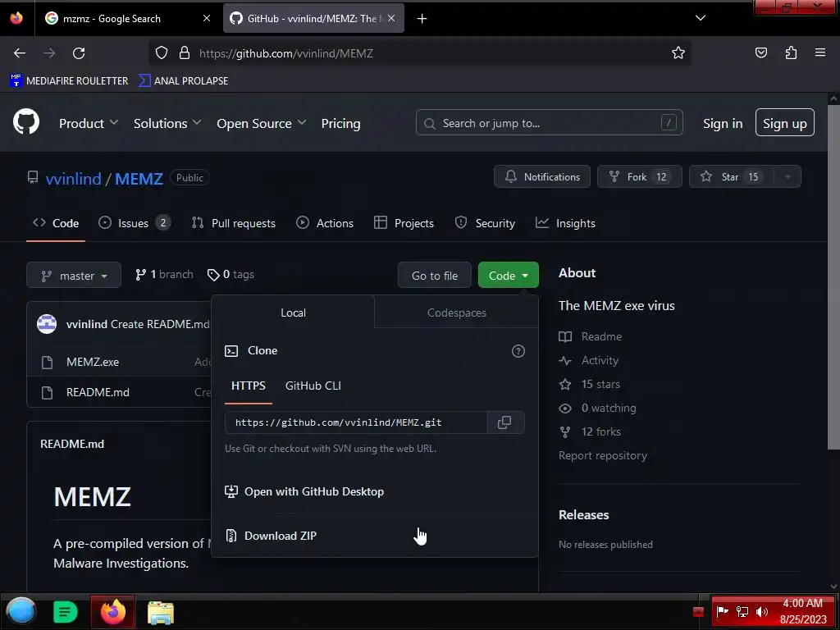The height and width of the screenshot is (630, 840).
Task: Click the volume speaker tray icon
Action: 761,612
